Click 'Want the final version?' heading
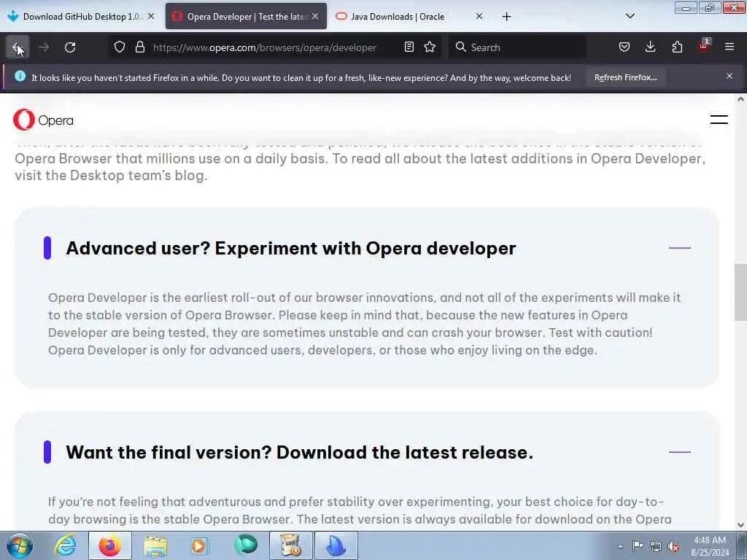 [x=299, y=452]
